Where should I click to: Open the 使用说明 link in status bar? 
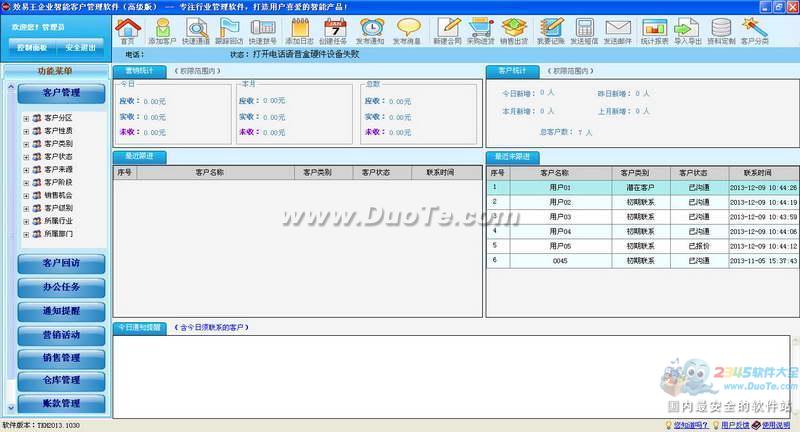(774, 426)
